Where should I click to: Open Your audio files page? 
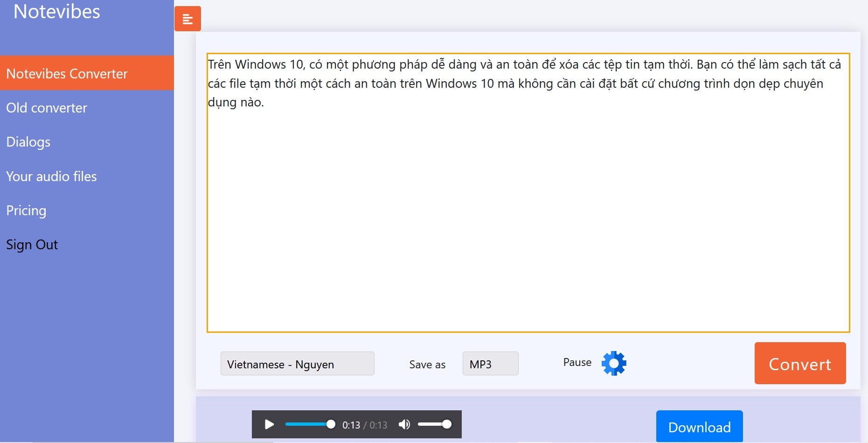coord(51,176)
